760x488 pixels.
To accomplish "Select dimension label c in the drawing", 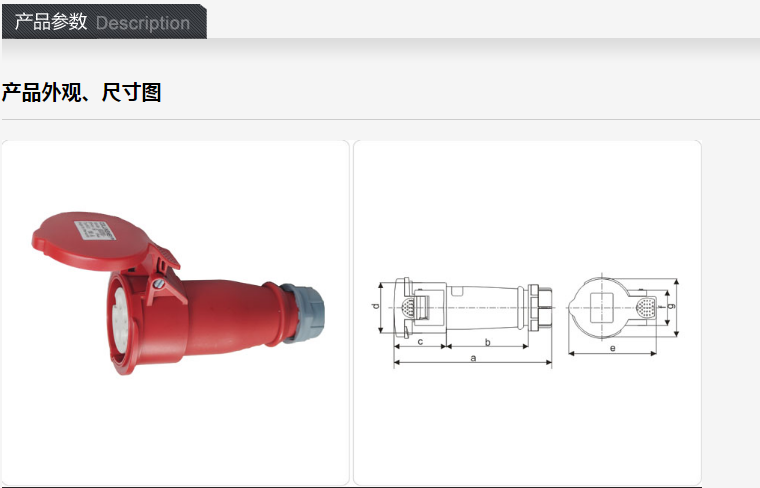I will [x=420, y=342].
